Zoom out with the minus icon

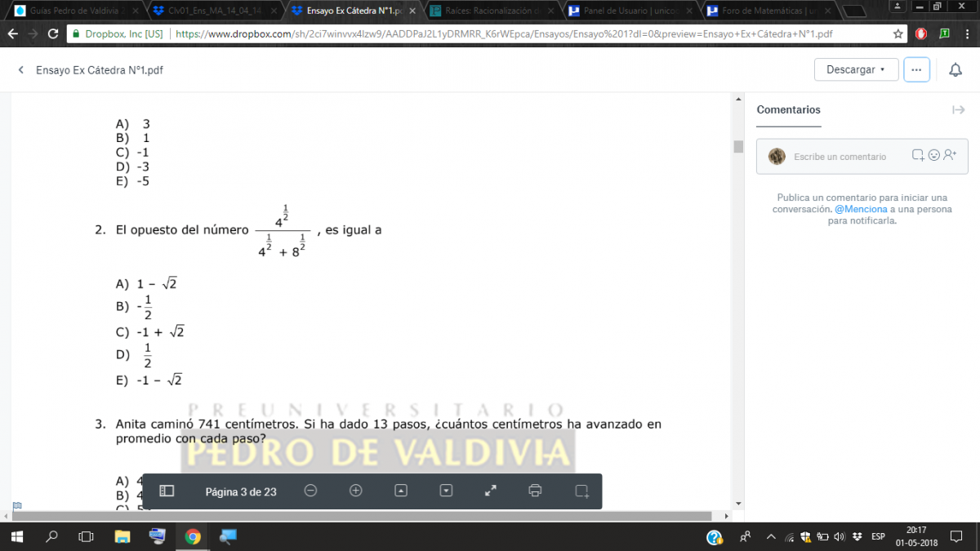[310, 491]
